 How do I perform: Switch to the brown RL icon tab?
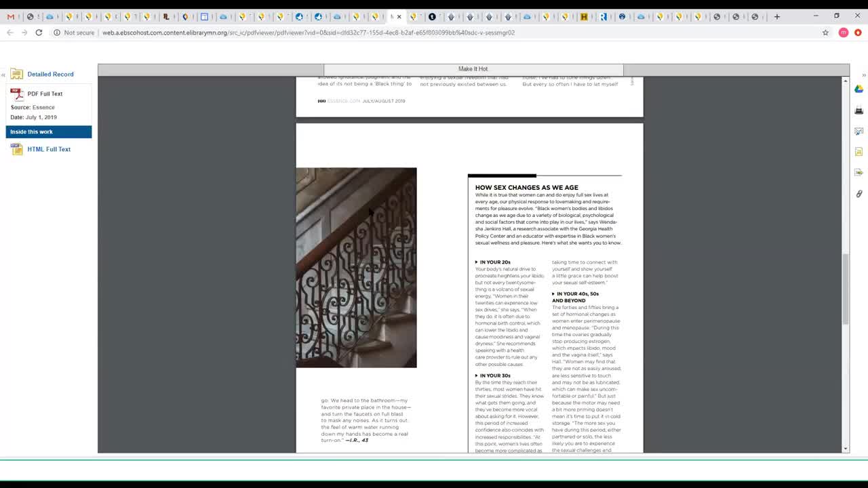tap(166, 17)
